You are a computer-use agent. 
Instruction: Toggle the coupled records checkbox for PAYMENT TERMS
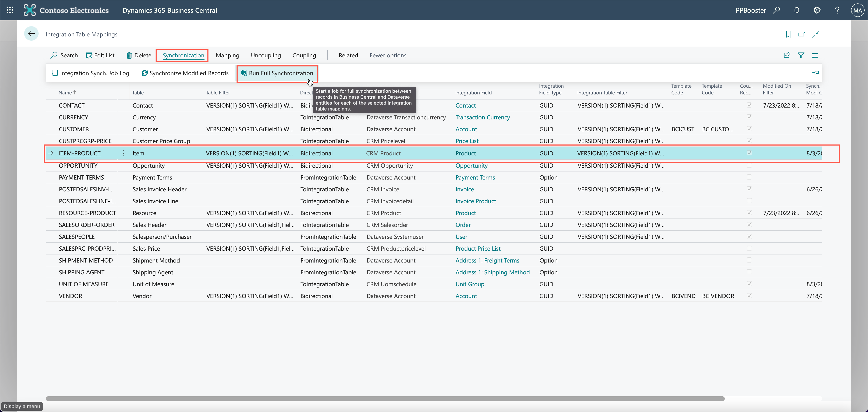[749, 177]
